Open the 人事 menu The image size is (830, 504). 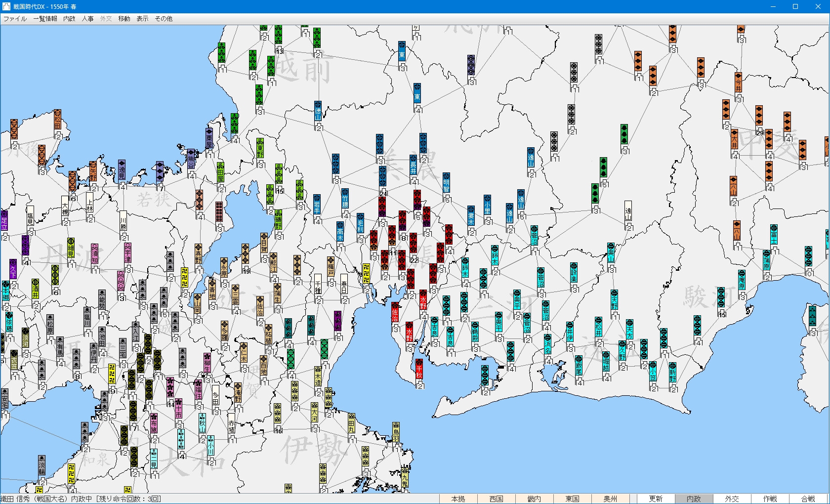tap(87, 19)
